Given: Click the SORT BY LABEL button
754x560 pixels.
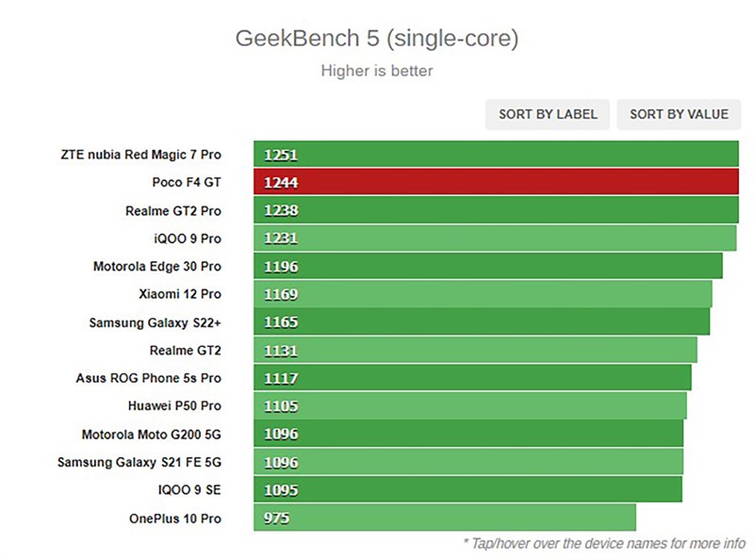Looking at the screenshot, I should [x=548, y=114].
